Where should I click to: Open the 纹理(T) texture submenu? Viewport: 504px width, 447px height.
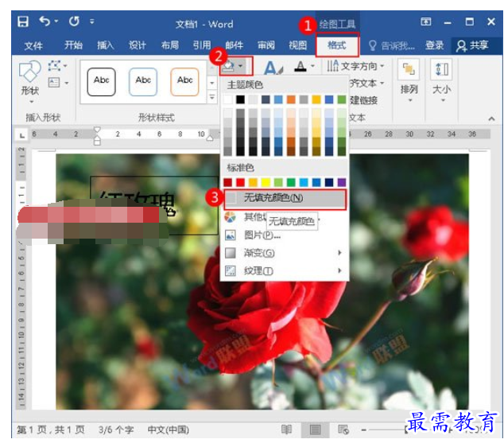pos(285,270)
